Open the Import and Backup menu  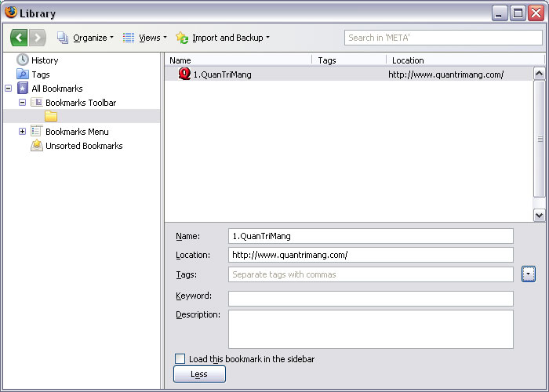[x=231, y=38]
